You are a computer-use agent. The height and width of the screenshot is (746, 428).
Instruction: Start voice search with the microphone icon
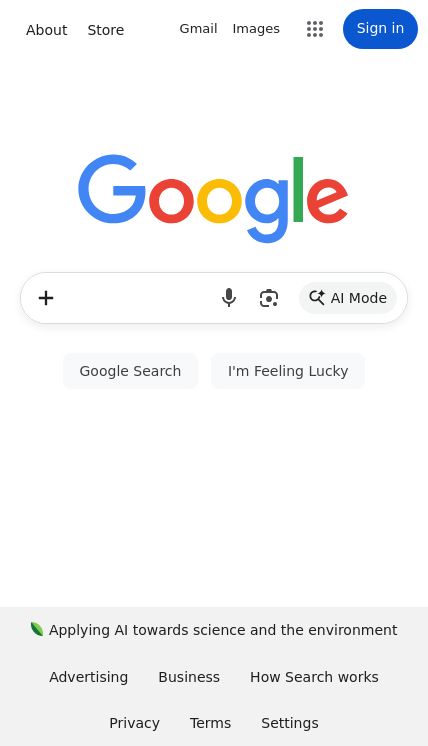click(x=229, y=298)
